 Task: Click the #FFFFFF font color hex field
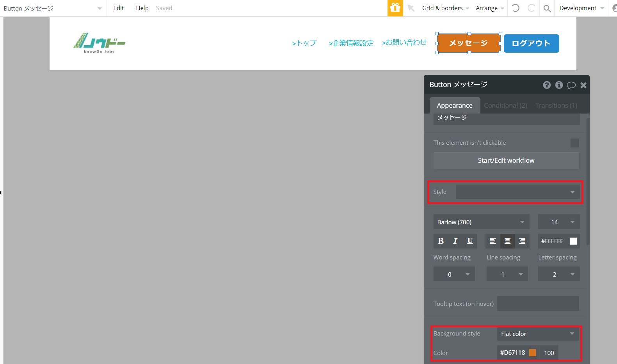tap(552, 241)
